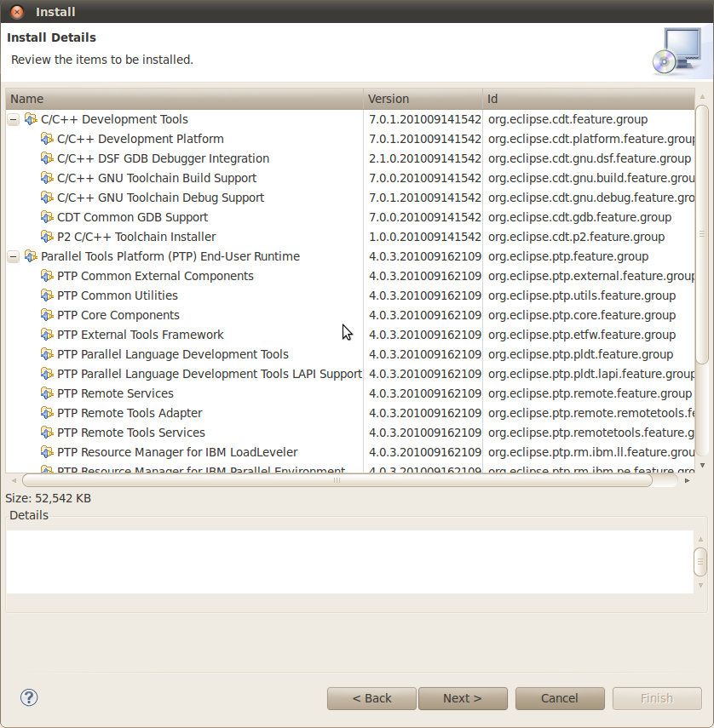Click the PTP Common External Components icon
714x728 pixels.
click(47, 276)
